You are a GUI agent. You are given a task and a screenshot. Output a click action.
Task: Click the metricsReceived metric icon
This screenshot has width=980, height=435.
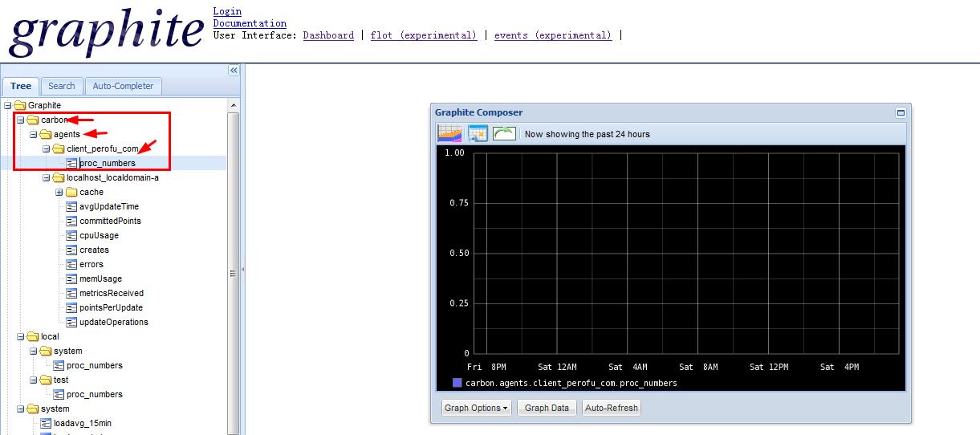pyautogui.click(x=72, y=293)
